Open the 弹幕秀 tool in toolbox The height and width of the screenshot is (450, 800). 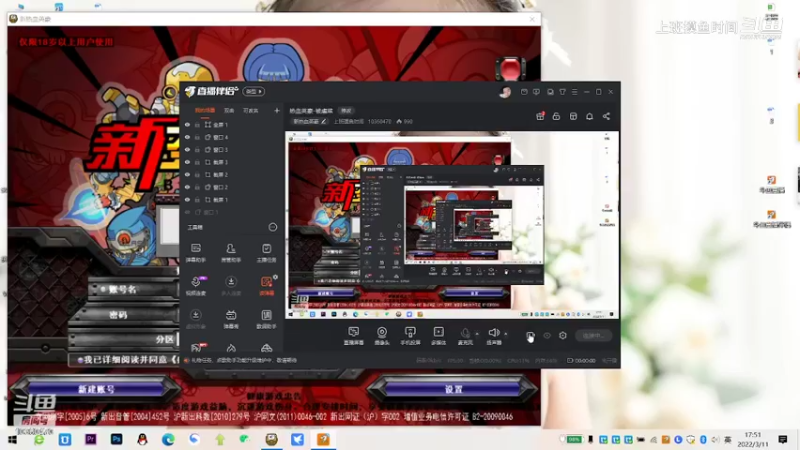click(231, 318)
